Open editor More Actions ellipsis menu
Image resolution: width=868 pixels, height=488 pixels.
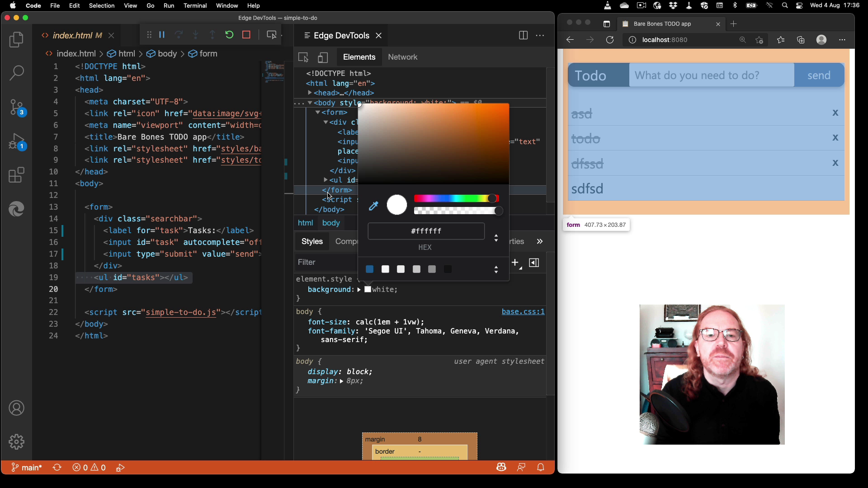(540, 35)
